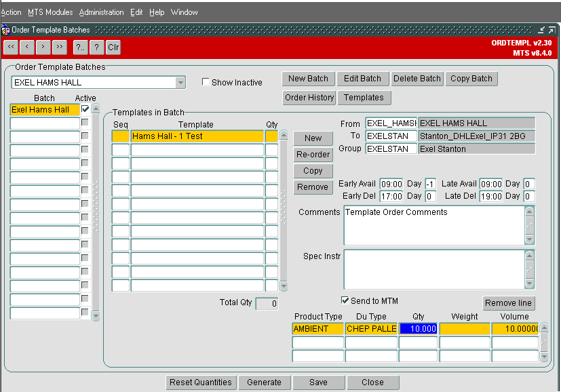Screen dimensions: 561x392
Task: Click the Delete Batch button
Action: tap(417, 79)
